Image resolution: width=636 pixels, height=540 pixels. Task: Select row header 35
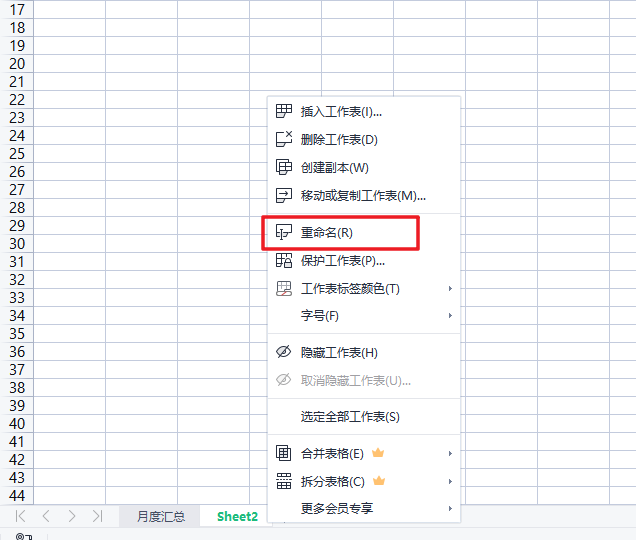[x=17, y=333]
